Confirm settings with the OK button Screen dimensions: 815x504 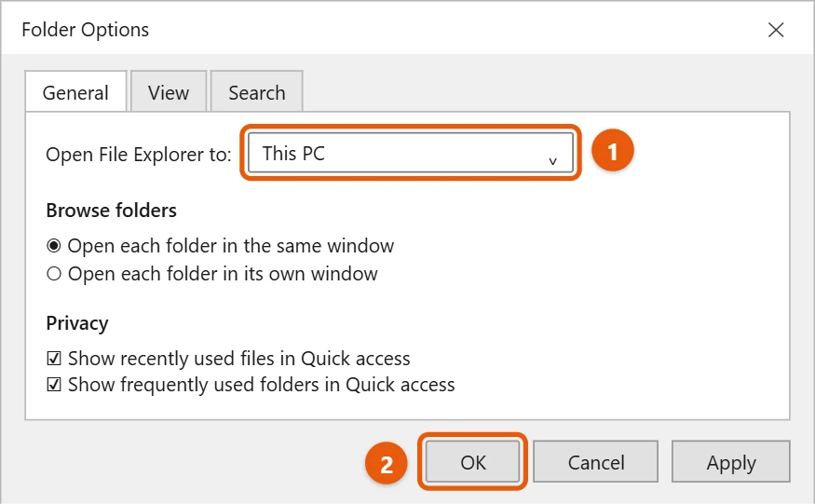coord(472,462)
